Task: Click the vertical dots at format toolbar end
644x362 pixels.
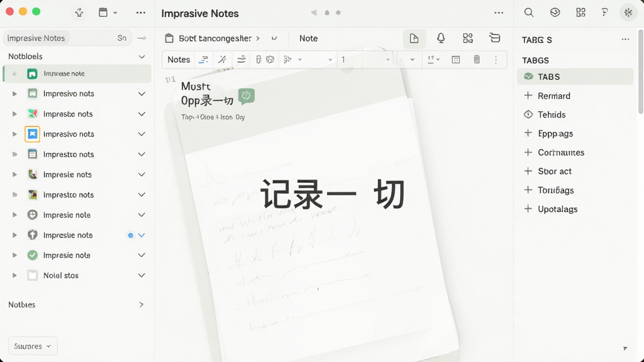Action: tap(496, 60)
